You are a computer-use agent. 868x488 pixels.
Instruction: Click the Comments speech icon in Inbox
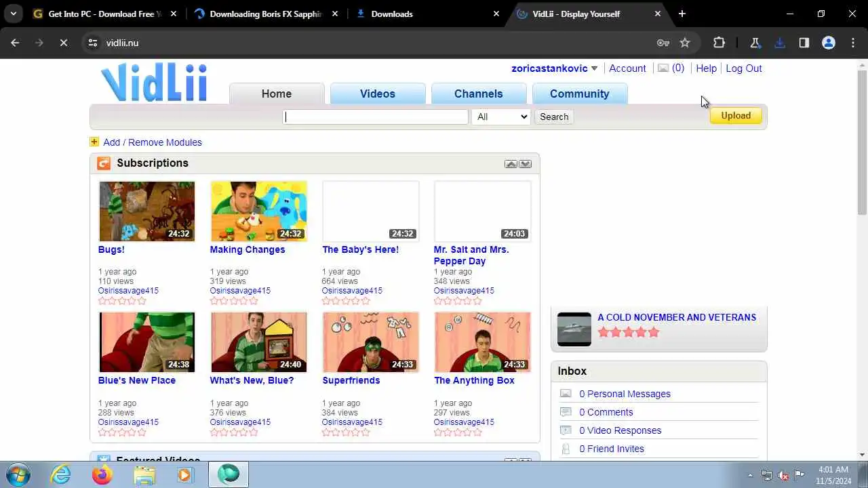click(x=566, y=412)
